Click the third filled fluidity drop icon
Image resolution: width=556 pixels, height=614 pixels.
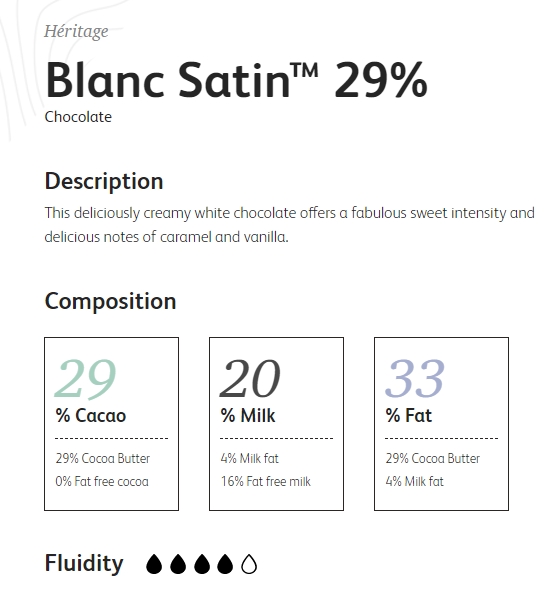tap(202, 564)
